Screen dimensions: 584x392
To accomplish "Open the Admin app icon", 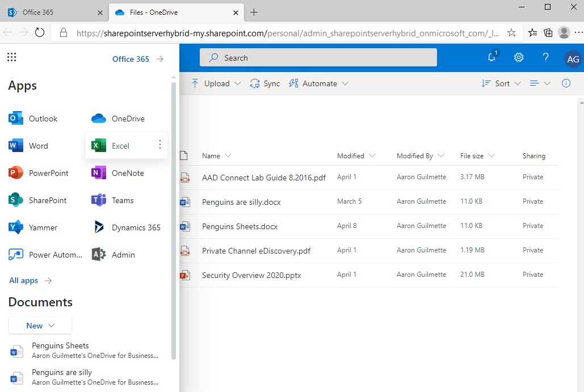I will tap(99, 255).
